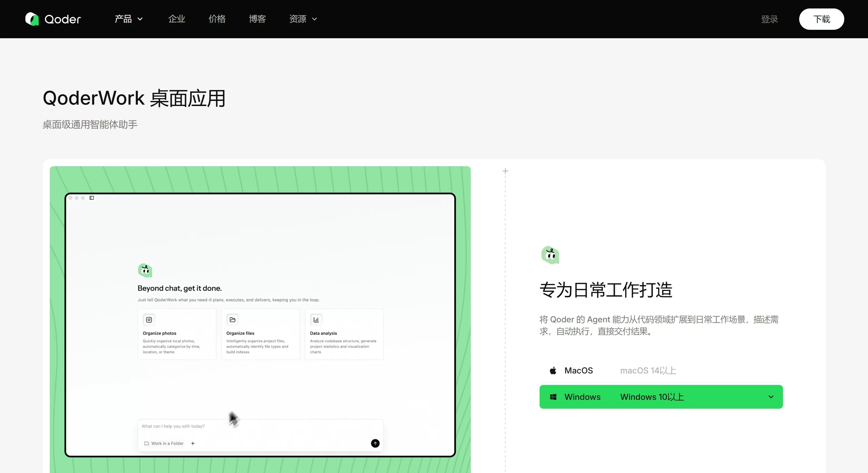Click the bar chart icon on Data analysis
The width and height of the screenshot is (868, 473).
point(316,320)
